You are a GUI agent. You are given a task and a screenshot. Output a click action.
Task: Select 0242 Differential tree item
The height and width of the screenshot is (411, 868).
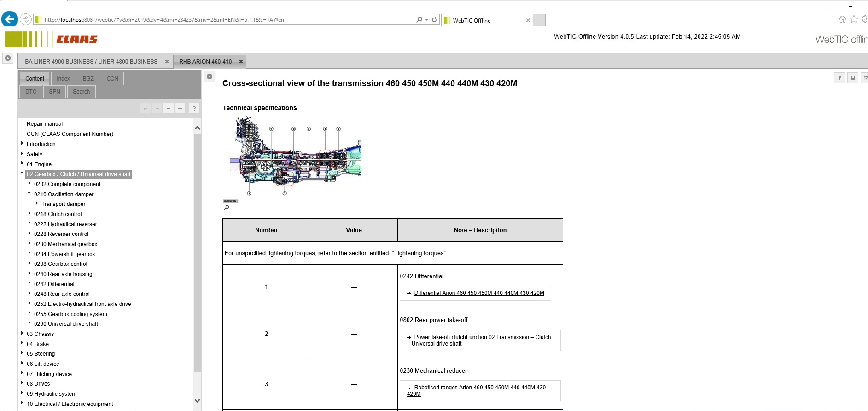(x=54, y=284)
